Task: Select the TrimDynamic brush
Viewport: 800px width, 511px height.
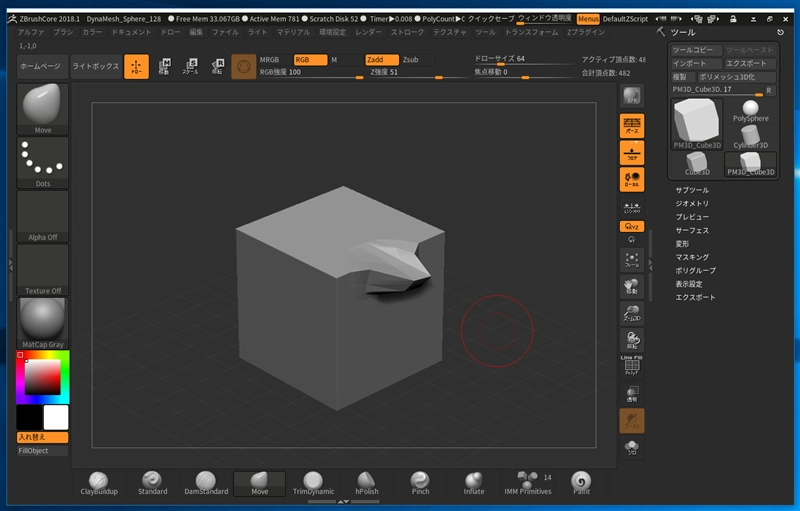Action: [x=313, y=483]
